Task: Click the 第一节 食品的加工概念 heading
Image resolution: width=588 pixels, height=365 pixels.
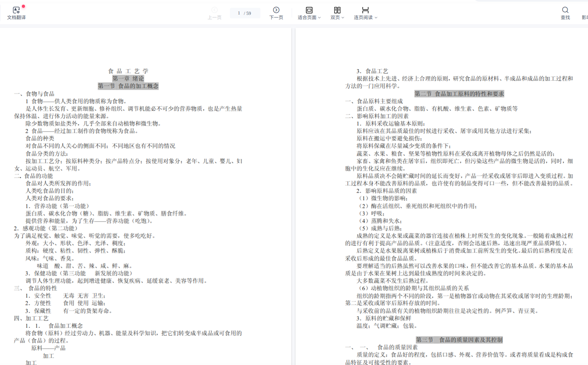Action: tap(128, 86)
